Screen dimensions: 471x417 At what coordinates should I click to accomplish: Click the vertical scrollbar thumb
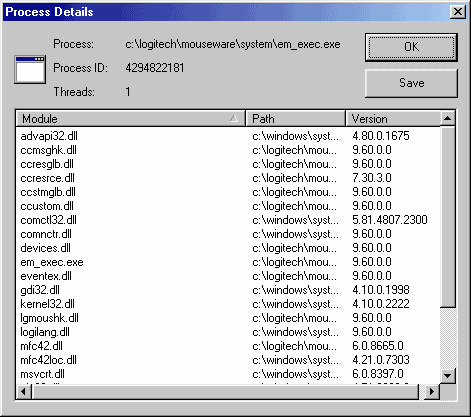tap(448, 217)
